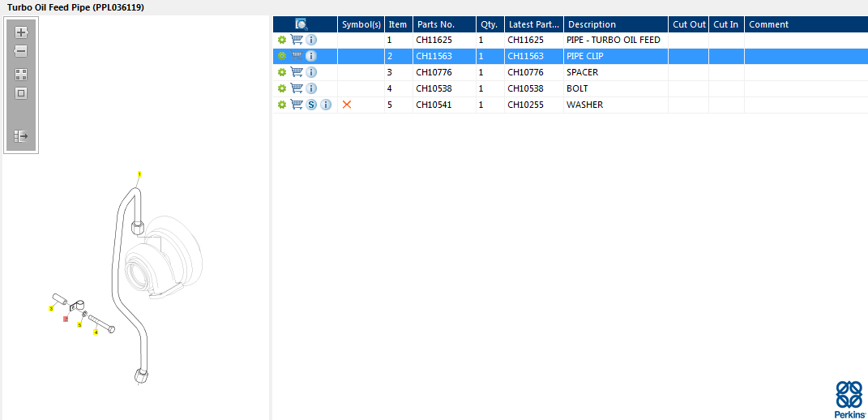868x420 pixels.
Task: Click the Cut Out column header
Action: pyautogui.click(x=689, y=24)
